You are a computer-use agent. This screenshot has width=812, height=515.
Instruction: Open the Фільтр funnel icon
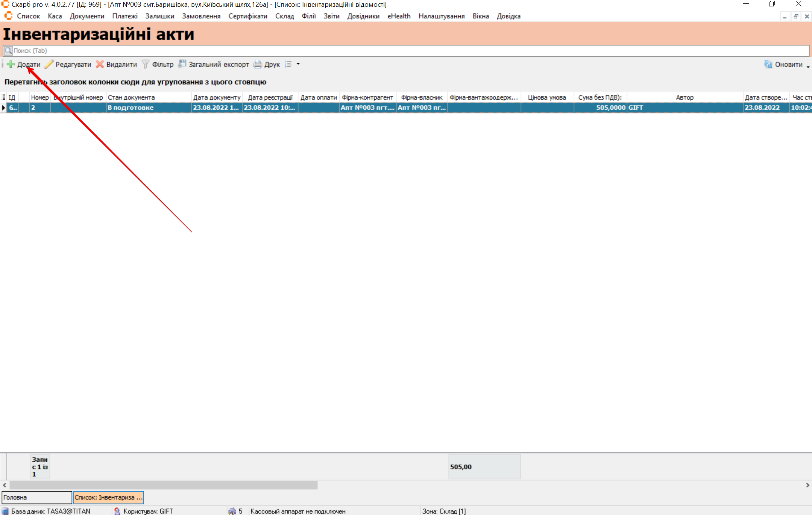coord(146,64)
